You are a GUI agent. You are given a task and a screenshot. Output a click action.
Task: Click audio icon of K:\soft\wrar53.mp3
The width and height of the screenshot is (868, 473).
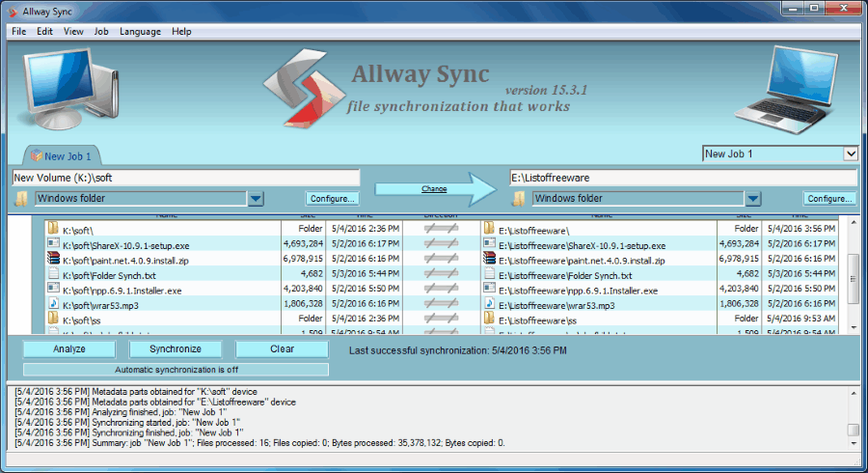[53, 303]
